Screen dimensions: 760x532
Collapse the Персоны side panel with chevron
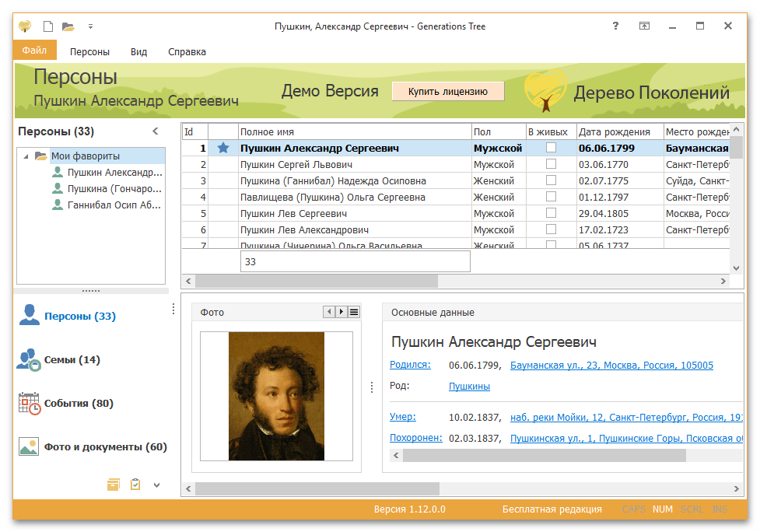click(x=155, y=131)
